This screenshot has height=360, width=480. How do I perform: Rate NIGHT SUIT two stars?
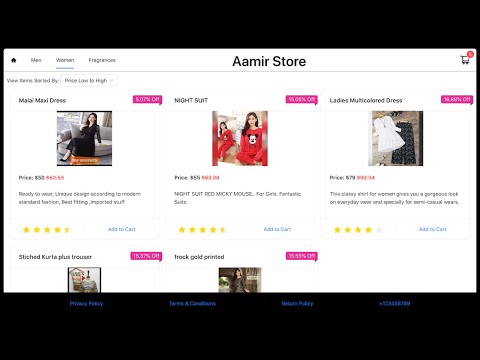(192, 229)
